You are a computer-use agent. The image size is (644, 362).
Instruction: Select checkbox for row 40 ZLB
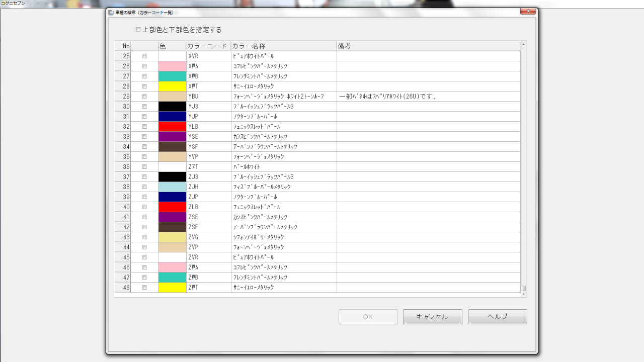144,207
